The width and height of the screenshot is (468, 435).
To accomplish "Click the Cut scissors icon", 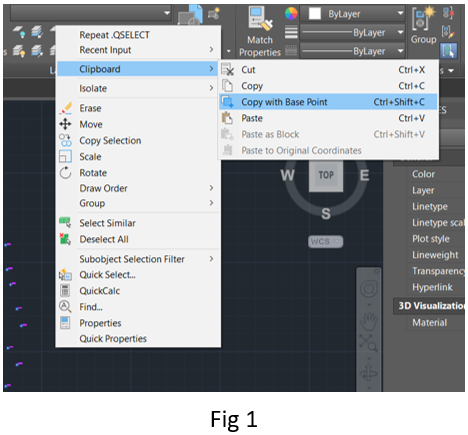I will coord(228,69).
